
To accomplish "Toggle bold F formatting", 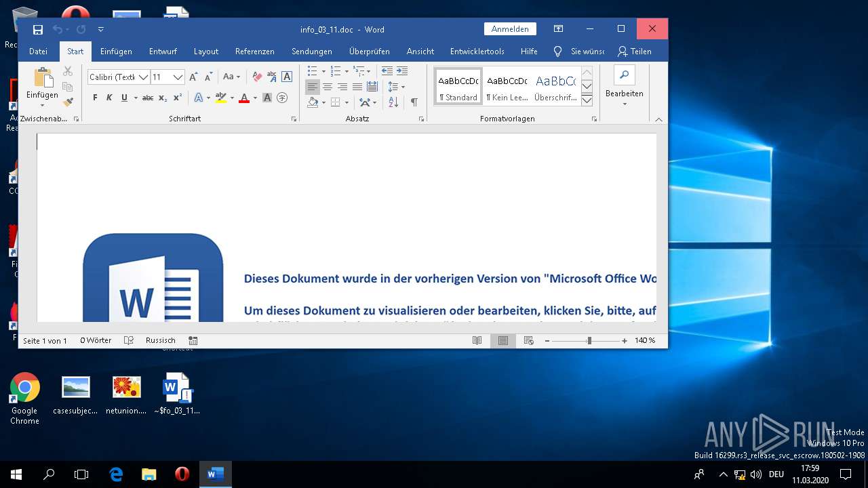I will 94,98.
